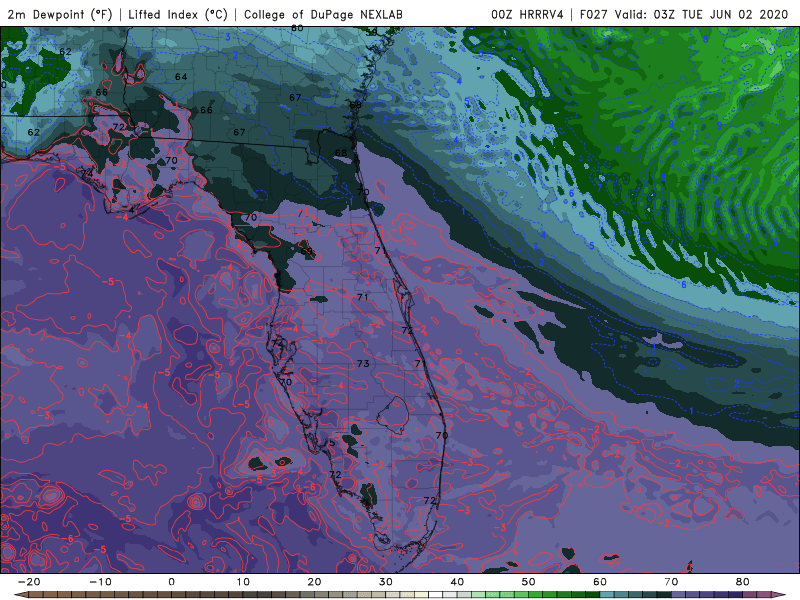The height and width of the screenshot is (600, 800).
Task: Click the "00Z HRRRV4" model run label
Action: point(527,14)
